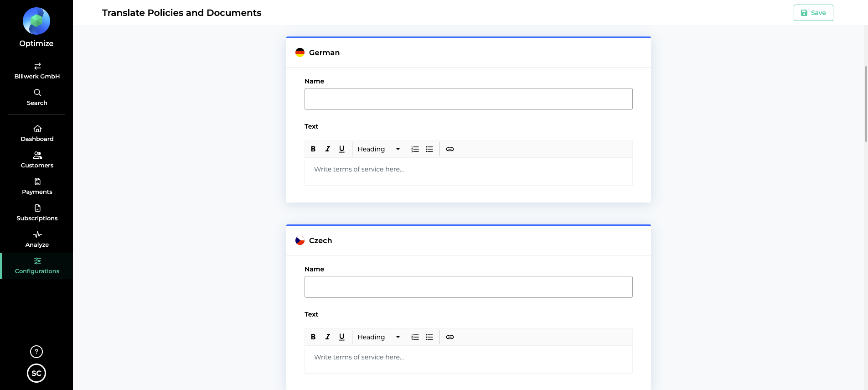The image size is (868, 390).
Task: Click the page vertical scrollbar
Action: (866, 104)
